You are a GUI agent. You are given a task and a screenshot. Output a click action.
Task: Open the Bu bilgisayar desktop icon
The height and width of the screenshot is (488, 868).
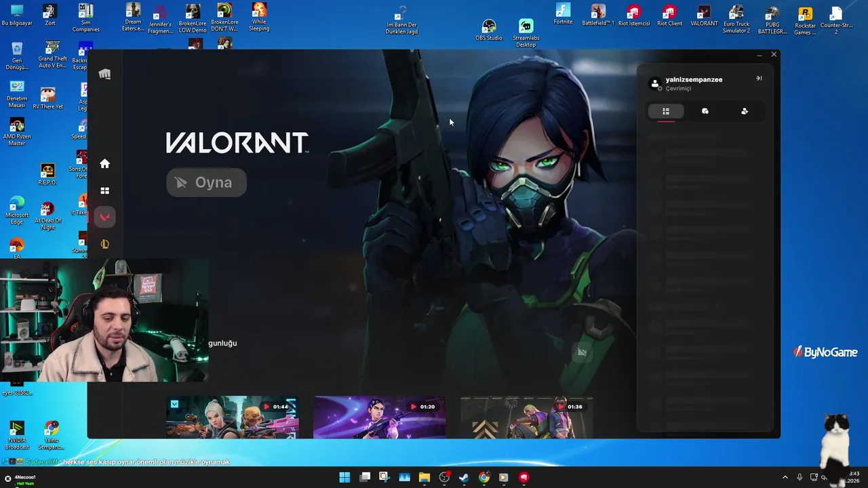(x=17, y=16)
